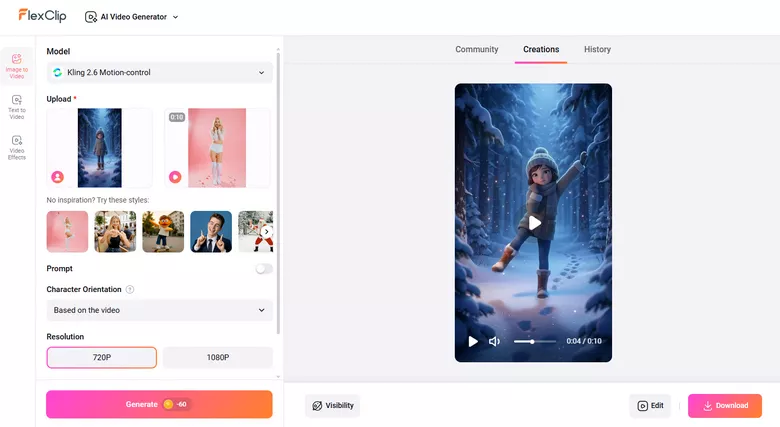Click the help icon beside Character Orientation
The width and height of the screenshot is (780, 427).
pyautogui.click(x=130, y=289)
